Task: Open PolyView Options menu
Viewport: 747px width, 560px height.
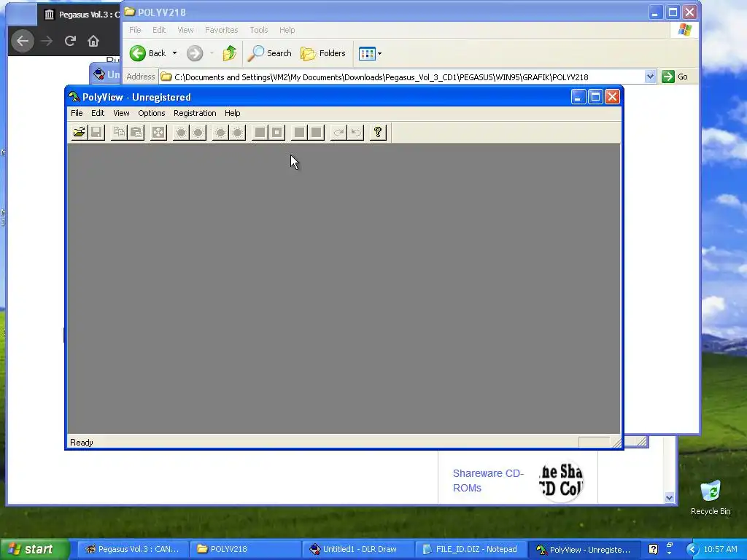Action: 152,113
